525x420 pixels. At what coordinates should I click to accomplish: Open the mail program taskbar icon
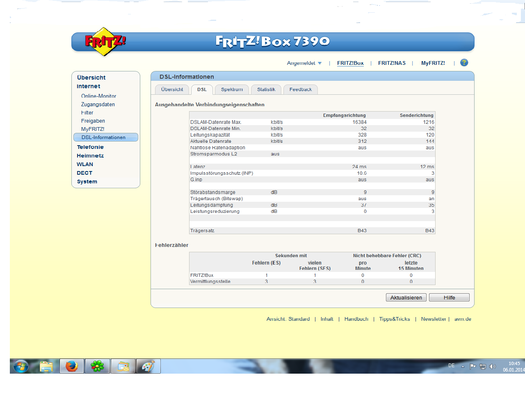click(123, 366)
